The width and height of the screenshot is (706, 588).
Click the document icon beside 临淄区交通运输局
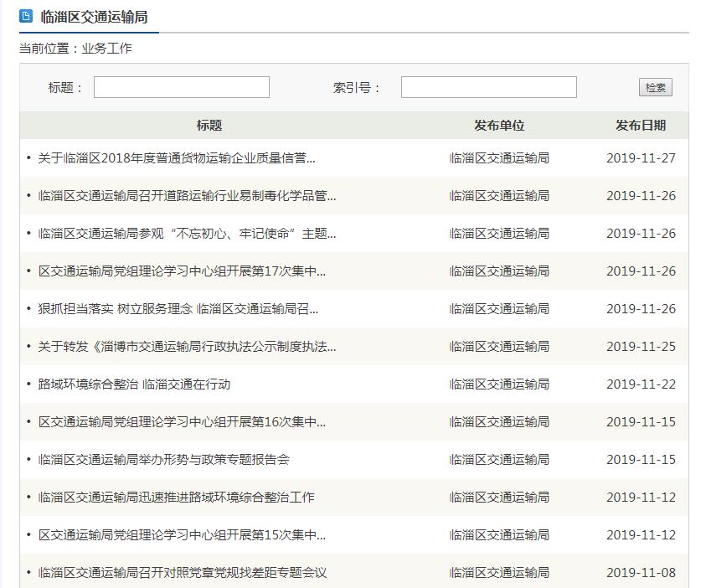pyautogui.click(x=26, y=16)
